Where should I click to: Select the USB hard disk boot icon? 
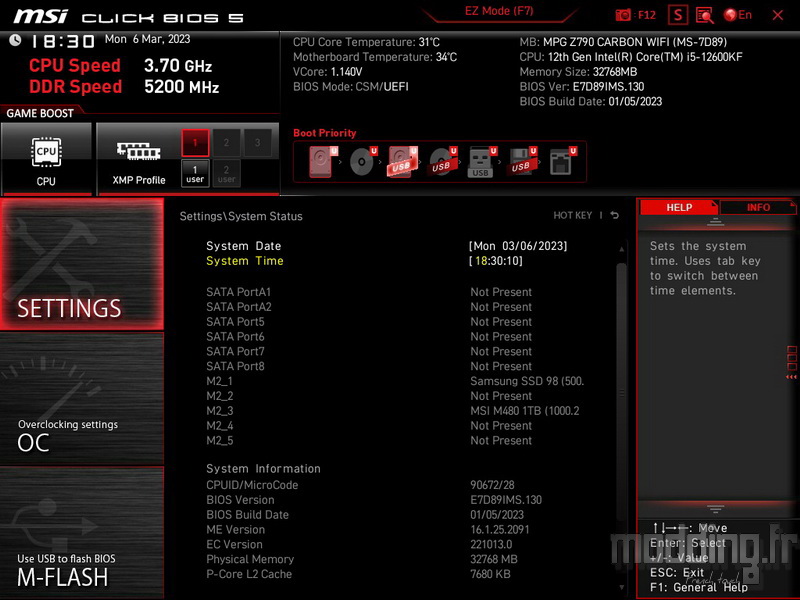pyautogui.click(x=402, y=161)
